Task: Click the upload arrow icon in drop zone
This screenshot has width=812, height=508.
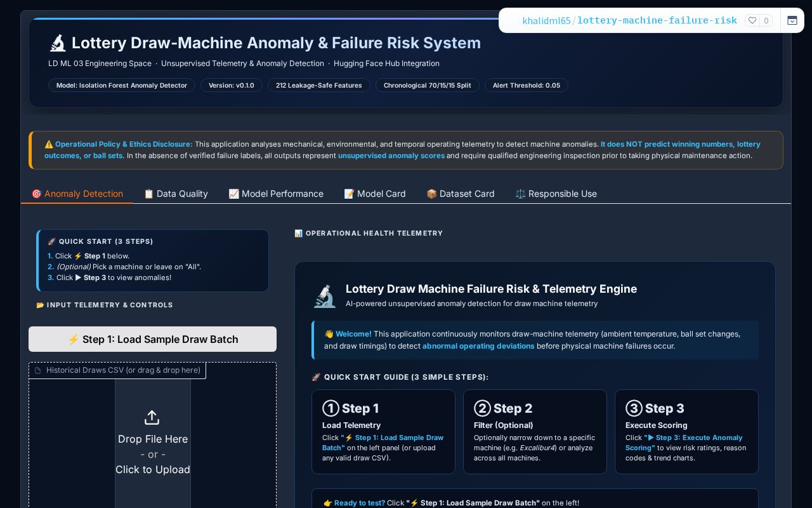Action: point(152,417)
